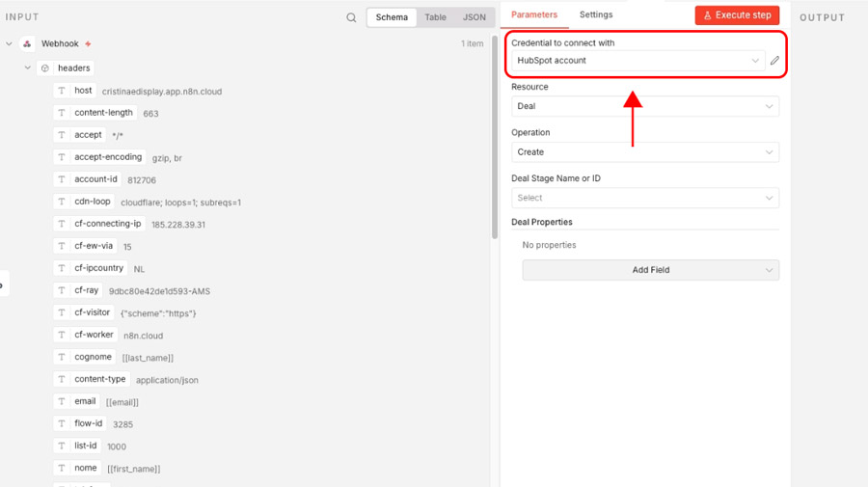Switch input view to Table
The image size is (868, 487).
435,17
